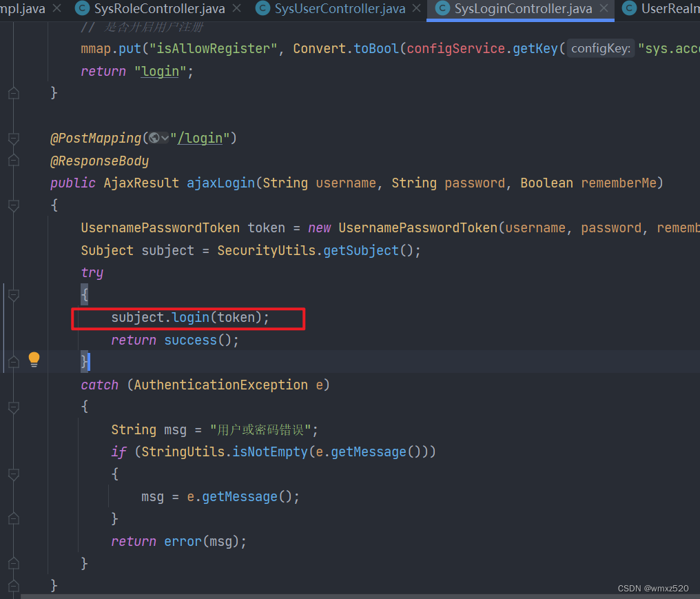
Task: Click class icon on SysRoleController.java tab
Action: tap(82, 8)
